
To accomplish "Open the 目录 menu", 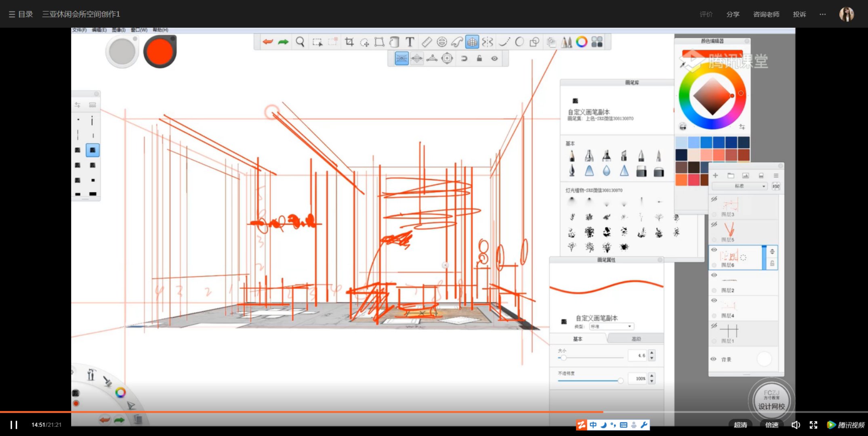I will [21, 14].
